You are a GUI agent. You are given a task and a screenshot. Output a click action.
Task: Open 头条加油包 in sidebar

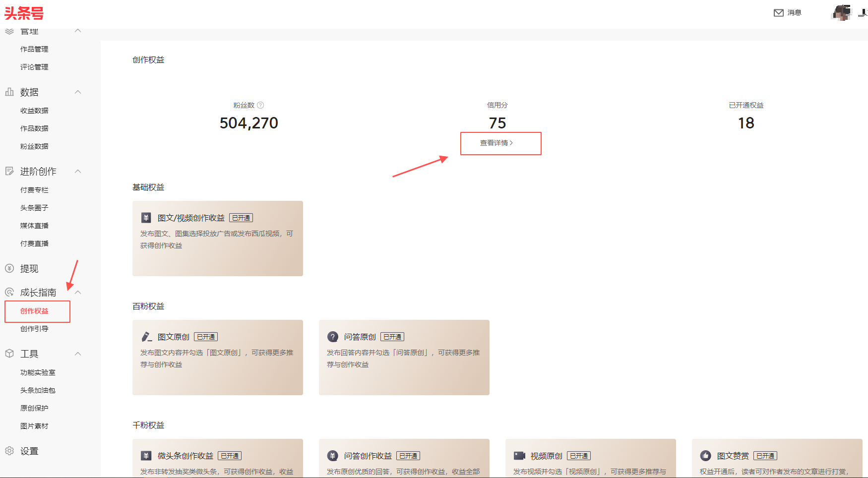coord(38,390)
